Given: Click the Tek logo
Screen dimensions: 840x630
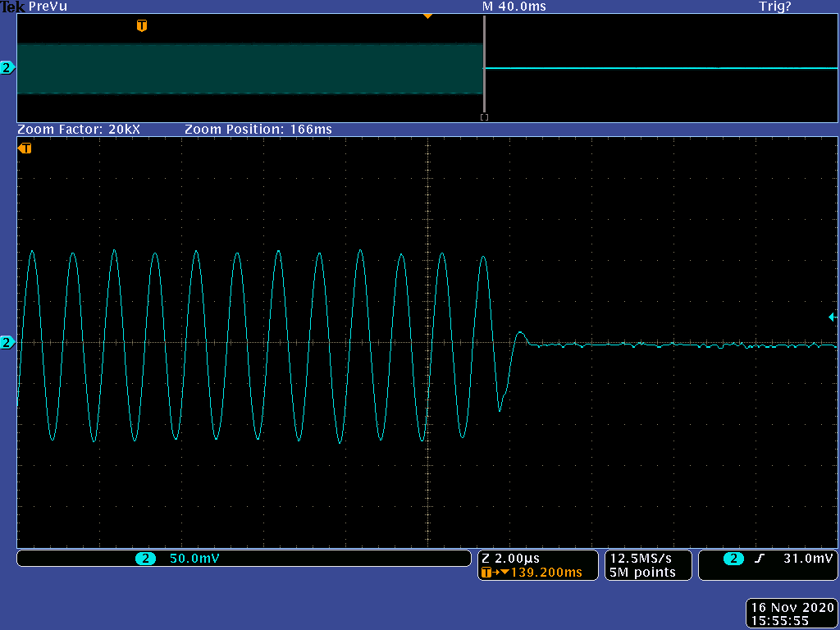Looking at the screenshot, I should pyautogui.click(x=12, y=7).
